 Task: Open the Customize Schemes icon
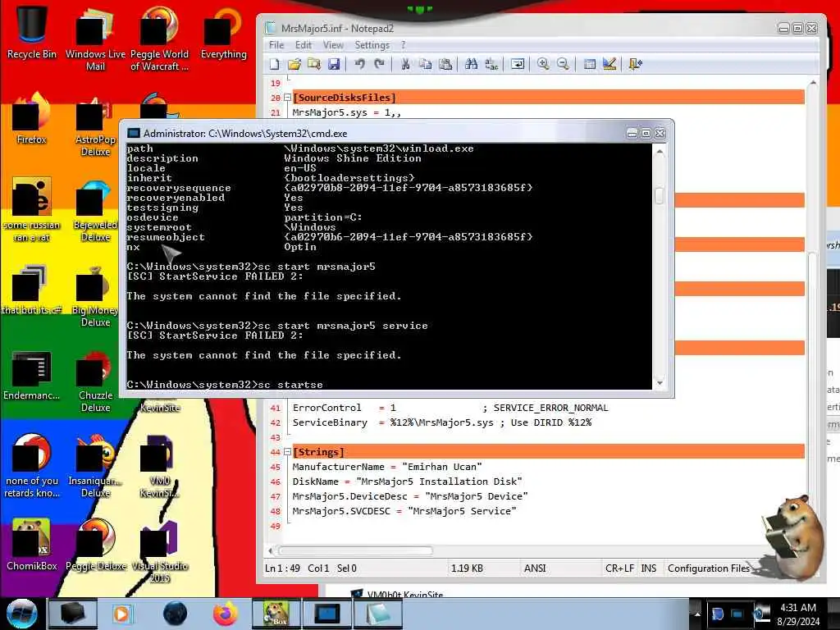coord(609,64)
